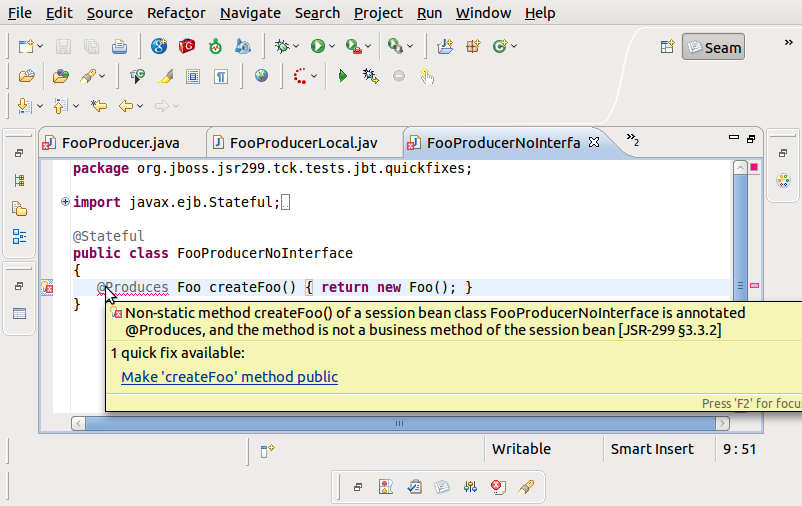Click the green Resume play icon
Screen dimensions: 802x506
pyautogui.click(x=343, y=76)
